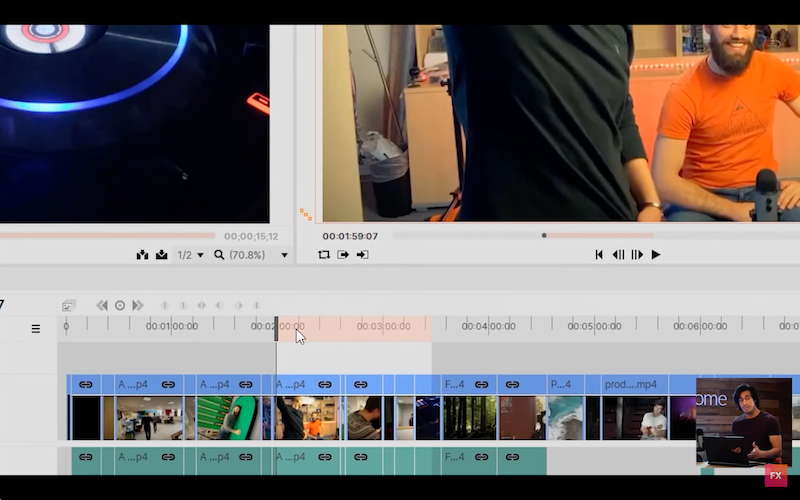Toggle loop playback in program monitor

(x=323, y=255)
